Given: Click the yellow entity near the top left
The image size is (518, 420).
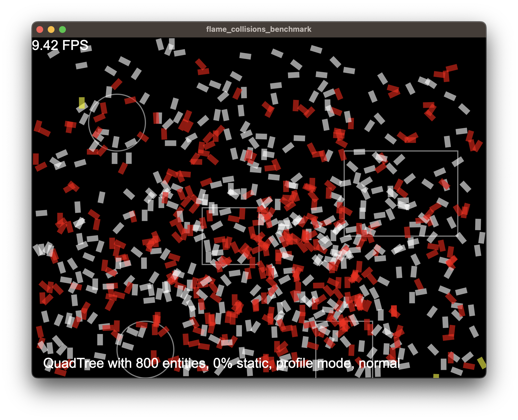Looking at the screenshot, I should coord(82,103).
